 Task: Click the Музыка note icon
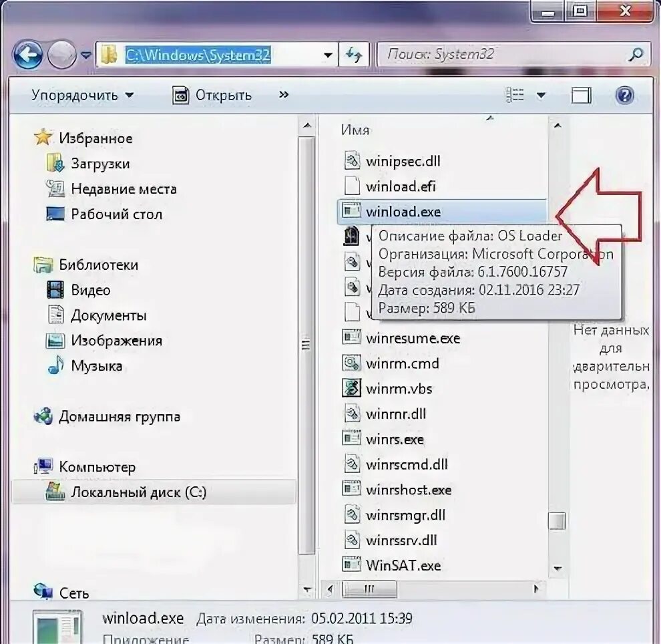pos(55,365)
